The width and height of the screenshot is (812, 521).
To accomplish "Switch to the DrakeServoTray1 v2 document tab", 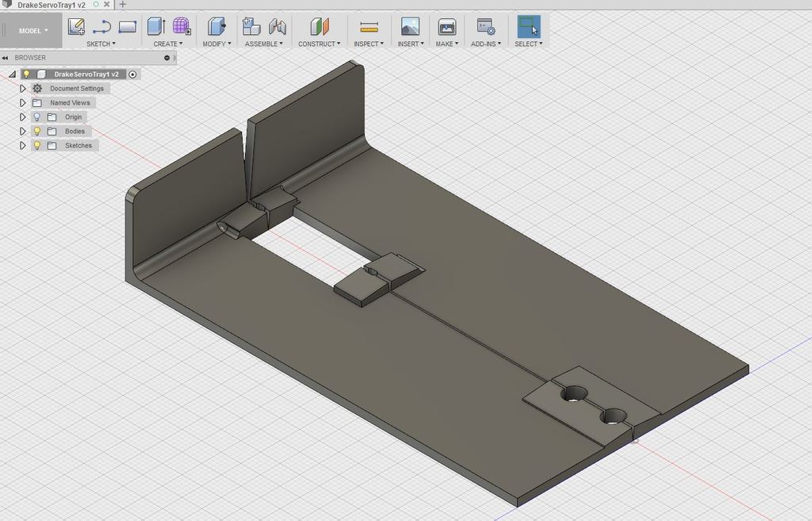I will pos(51,5).
